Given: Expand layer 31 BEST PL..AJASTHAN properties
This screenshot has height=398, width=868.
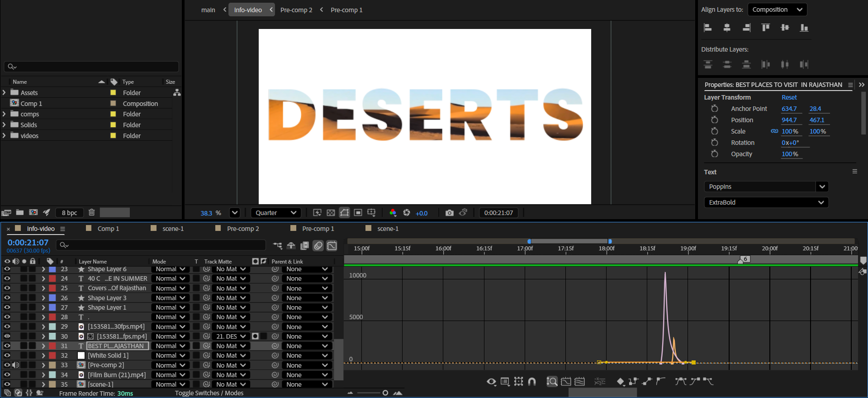Looking at the screenshot, I should click(x=43, y=346).
